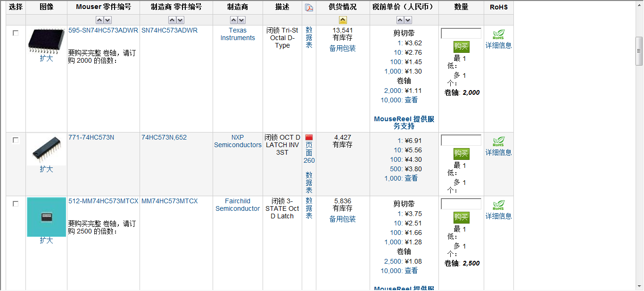Sort unit price ascending arrow
644x291 pixels.
point(400,20)
